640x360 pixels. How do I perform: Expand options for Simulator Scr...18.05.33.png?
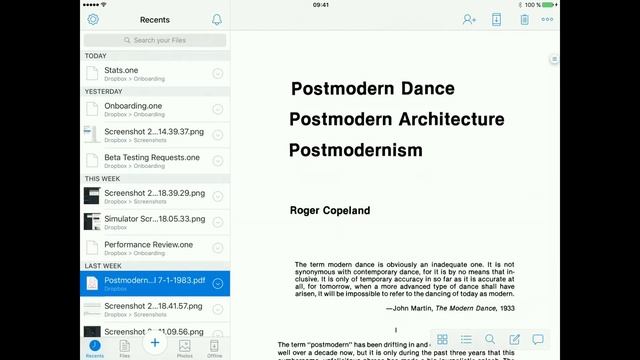click(x=218, y=222)
